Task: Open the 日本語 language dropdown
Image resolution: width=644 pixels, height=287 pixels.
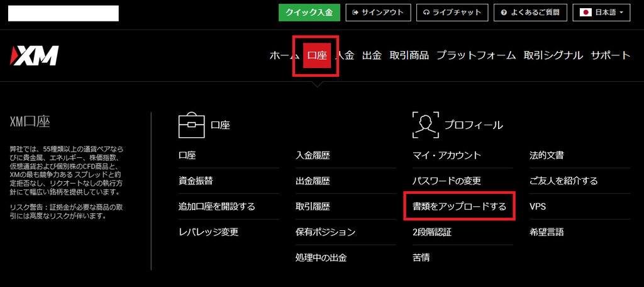Action: pos(601,13)
